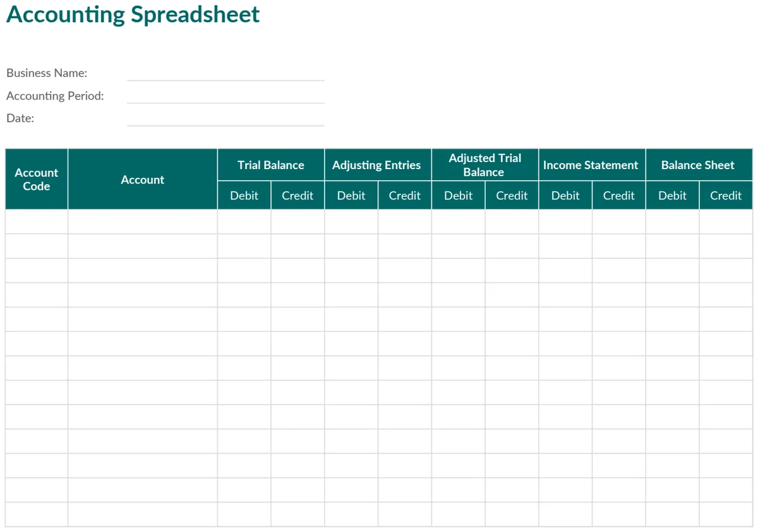
Task: Click the Adjusting Entries header cell
Action: point(378,165)
